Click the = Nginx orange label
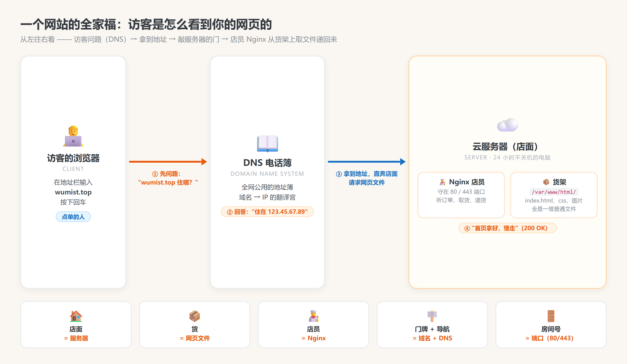The height and width of the screenshot is (364, 627). click(313, 338)
